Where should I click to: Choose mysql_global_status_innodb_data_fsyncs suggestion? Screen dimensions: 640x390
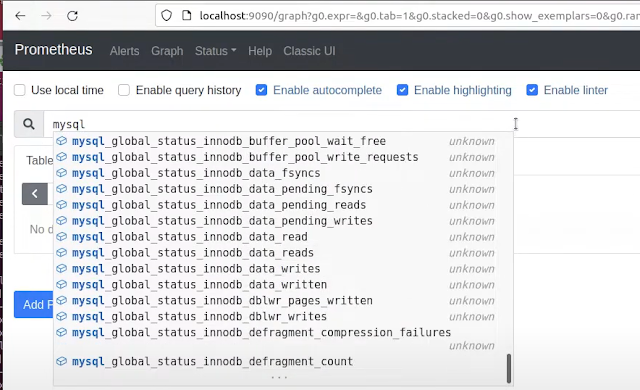(283, 173)
